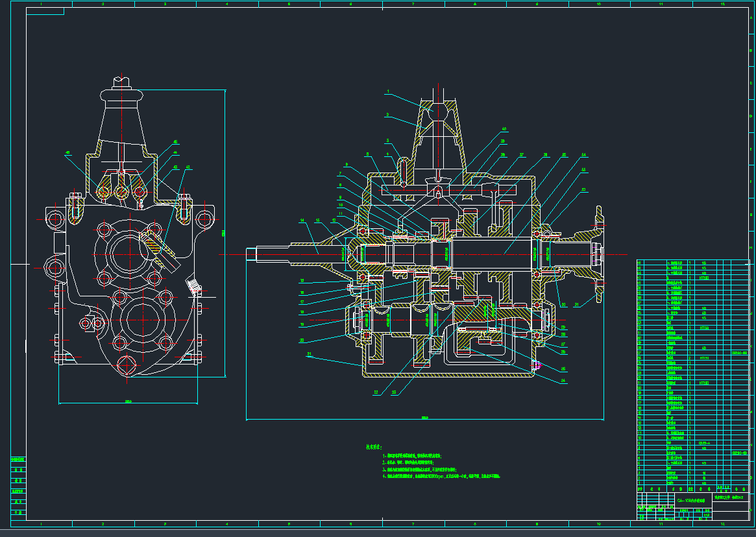This screenshot has height=537, width=756.
Task: Click part callout number 40
Action: (x=504, y=129)
